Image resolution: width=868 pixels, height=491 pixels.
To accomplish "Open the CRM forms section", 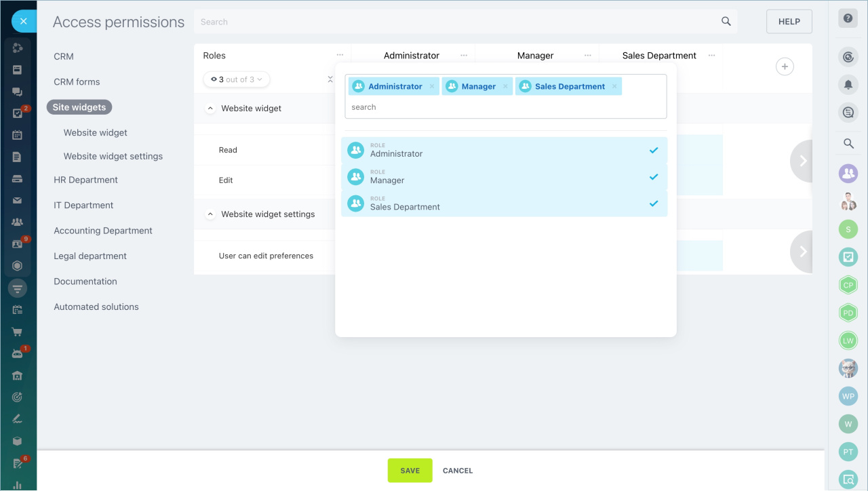I will [77, 82].
